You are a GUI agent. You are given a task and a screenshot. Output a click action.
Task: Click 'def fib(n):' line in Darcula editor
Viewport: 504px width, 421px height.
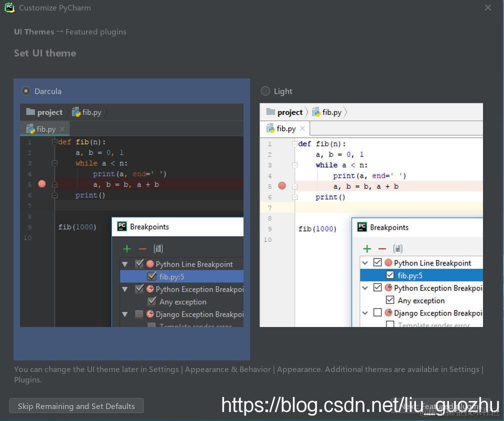point(82,141)
